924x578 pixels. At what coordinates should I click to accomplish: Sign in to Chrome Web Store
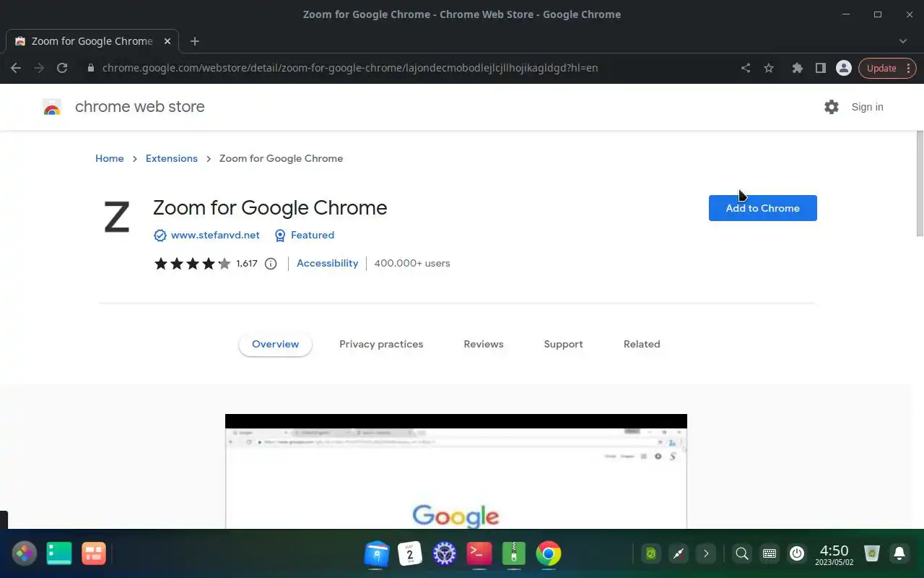click(867, 107)
